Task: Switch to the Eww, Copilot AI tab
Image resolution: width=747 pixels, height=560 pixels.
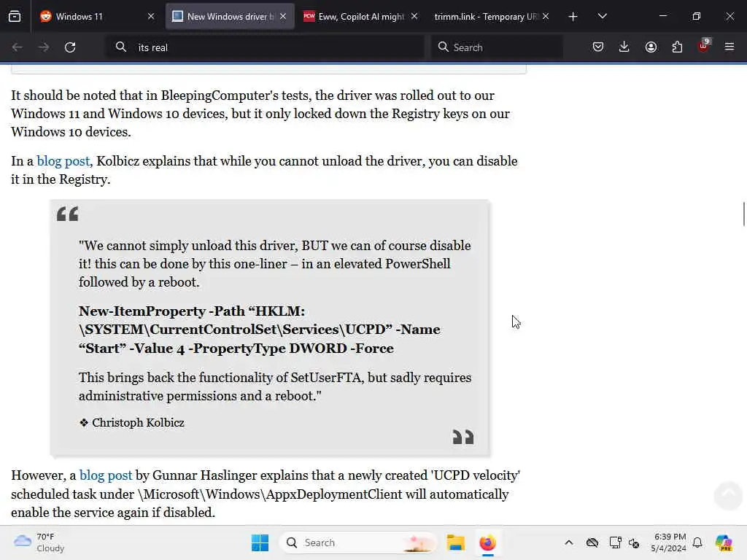Action: point(360,17)
